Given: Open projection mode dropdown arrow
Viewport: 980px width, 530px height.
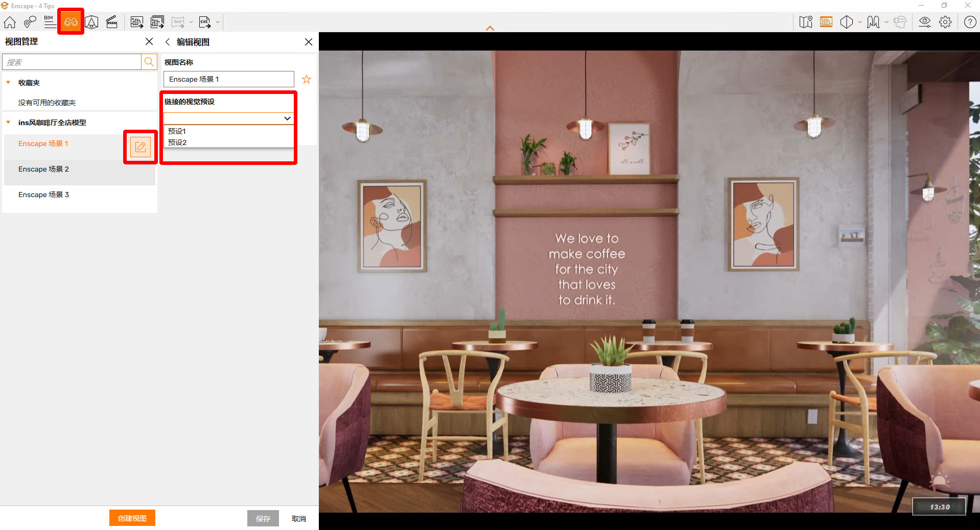Looking at the screenshot, I should click(860, 22).
